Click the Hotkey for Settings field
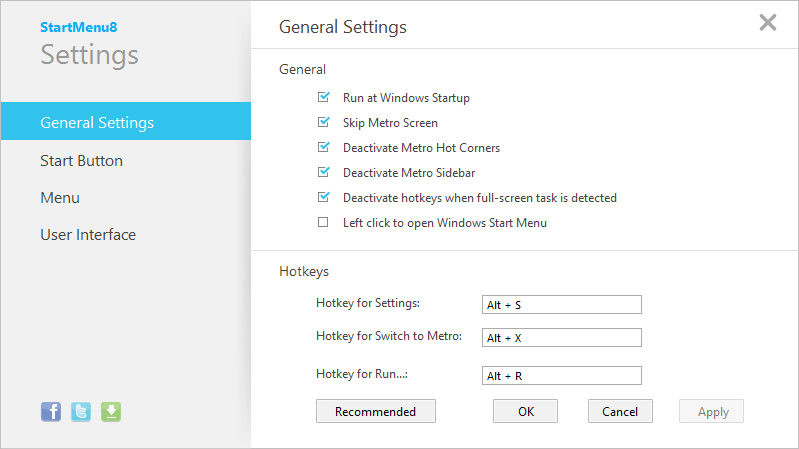799x449 pixels. tap(561, 305)
